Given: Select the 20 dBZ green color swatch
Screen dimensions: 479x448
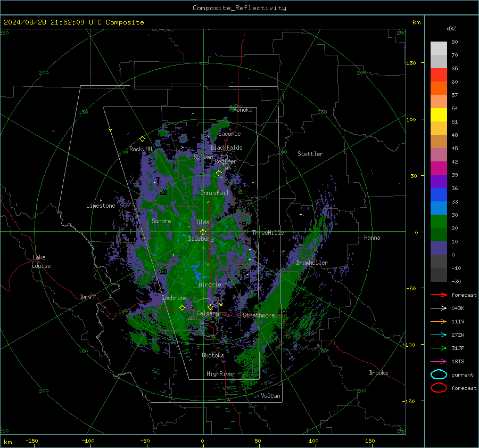Looking at the screenshot, I should click(x=439, y=221).
